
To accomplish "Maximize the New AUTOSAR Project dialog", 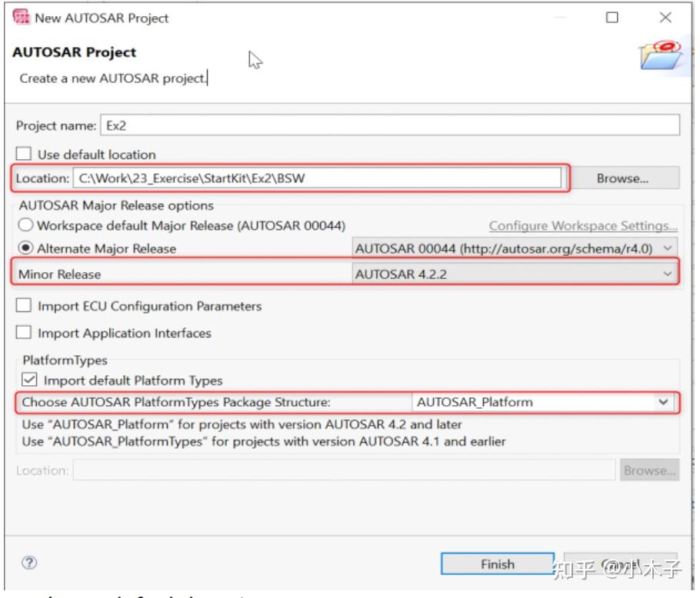I will click(612, 18).
